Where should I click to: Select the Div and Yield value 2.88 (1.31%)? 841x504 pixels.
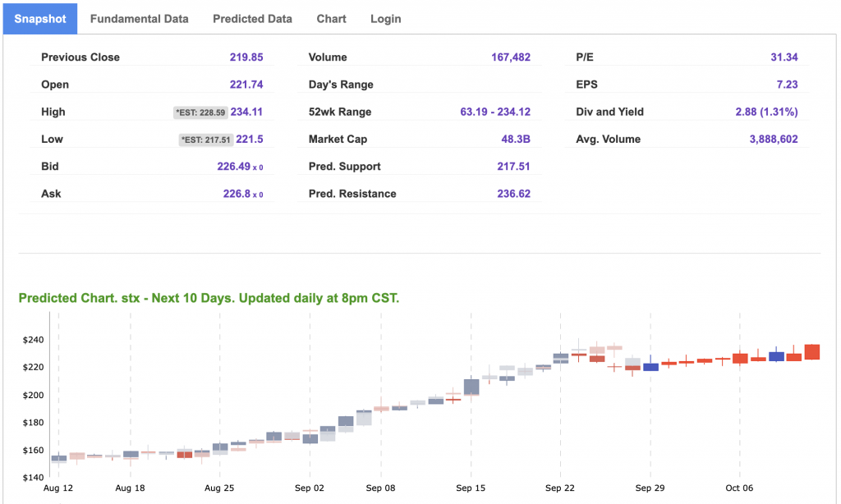tap(766, 112)
